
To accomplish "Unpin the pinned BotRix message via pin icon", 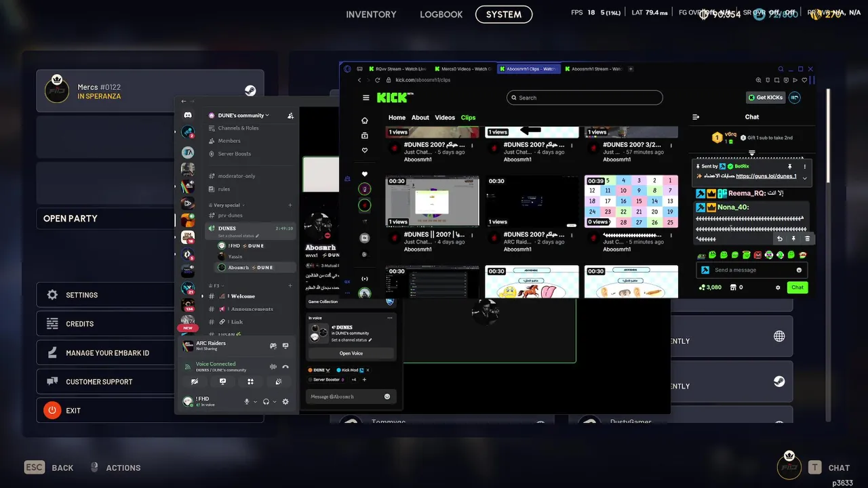I will pyautogui.click(x=789, y=166).
